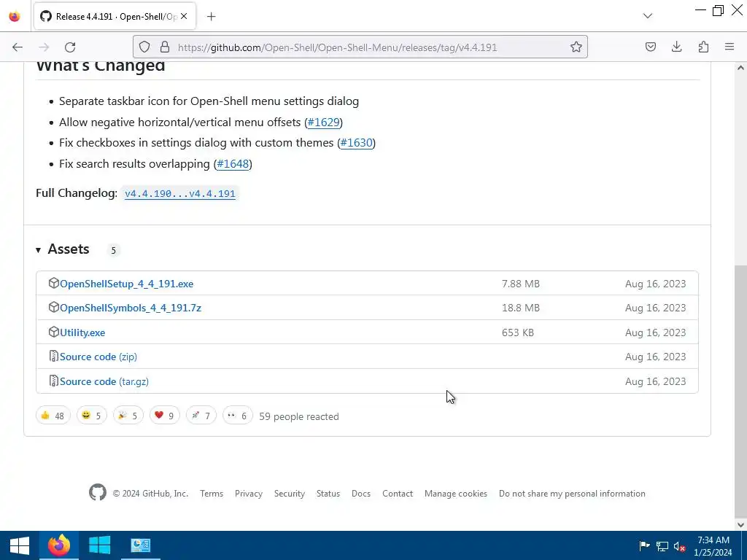Close the Release 4.4.191 tab
Screen dimensions: 747x560
click(x=184, y=16)
